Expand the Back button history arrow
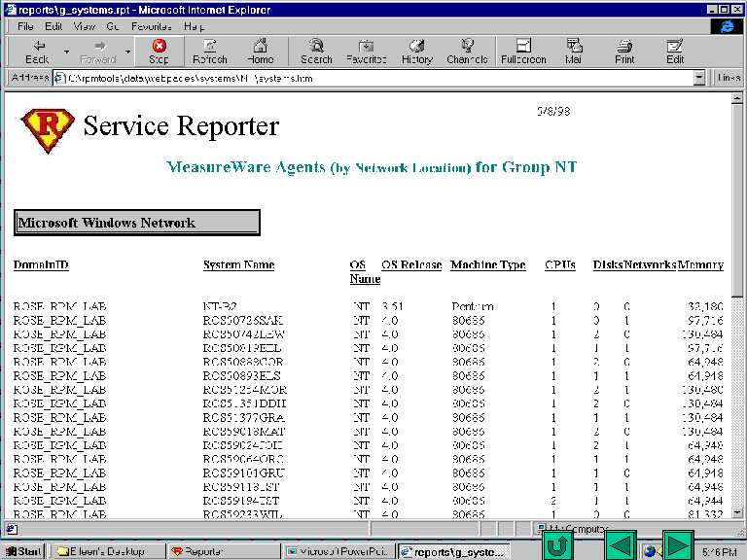The height and width of the screenshot is (560, 747). pos(66,52)
